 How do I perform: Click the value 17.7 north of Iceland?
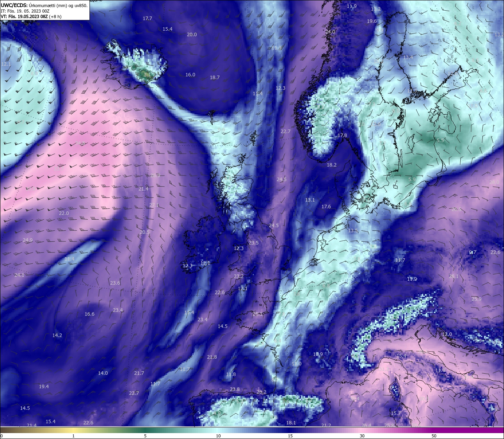(x=147, y=19)
